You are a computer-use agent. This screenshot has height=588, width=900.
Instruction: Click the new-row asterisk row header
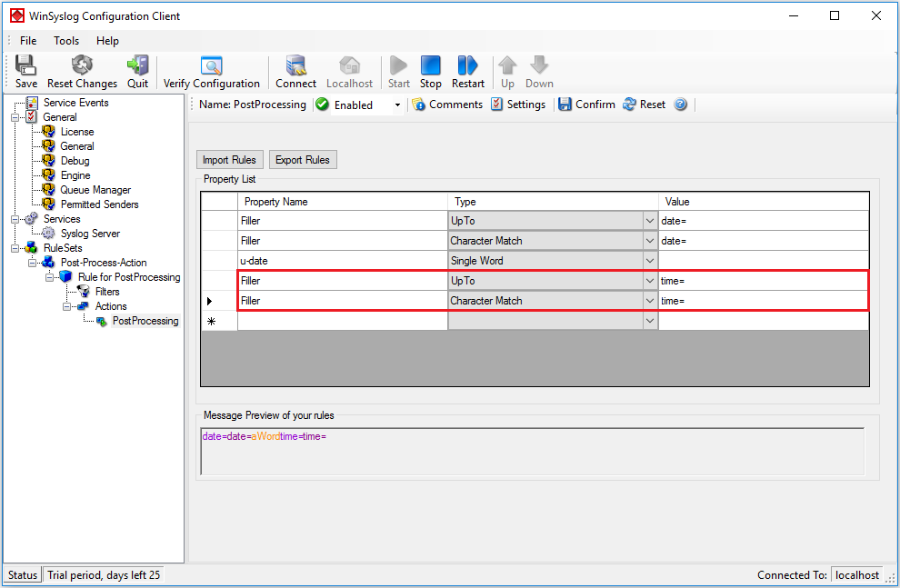click(219, 321)
